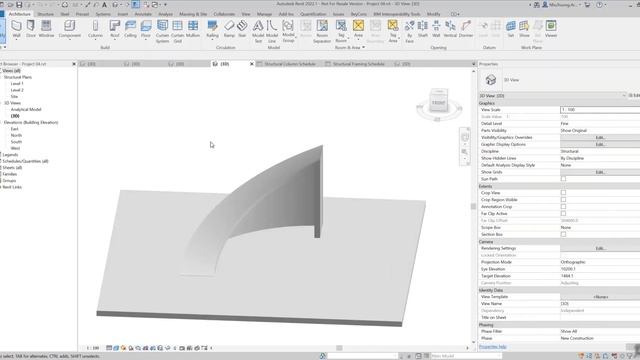Select the East elevation in Project Browser
Viewport: 640px width, 360px height.
pyautogui.click(x=14, y=129)
